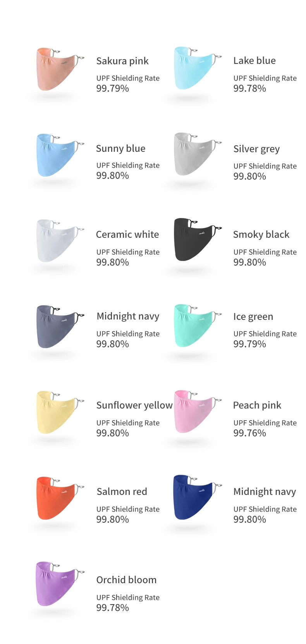The width and height of the screenshot is (306, 644).
Task: Select the Sunflower yellow mask image
Action: click(x=60, y=412)
